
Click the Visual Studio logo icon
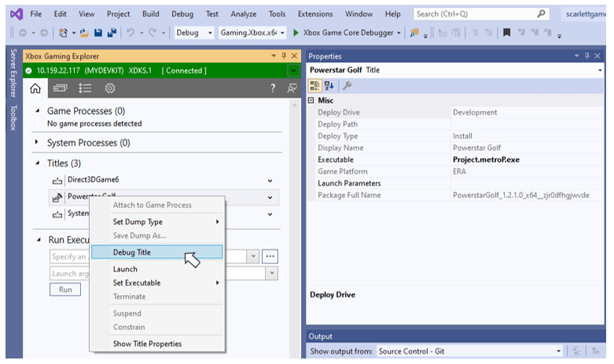click(x=17, y=14)
